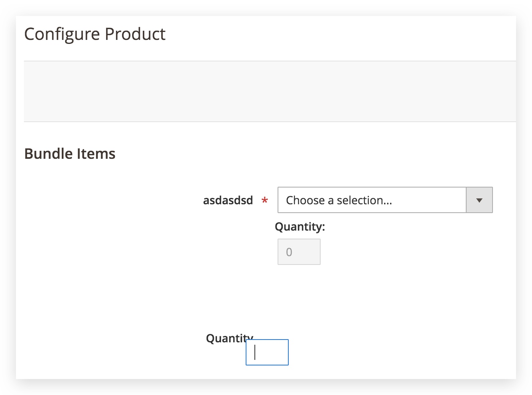Click the "Configure Product" title
This screenshot has width=532, height=395.
tap(95, 34)
